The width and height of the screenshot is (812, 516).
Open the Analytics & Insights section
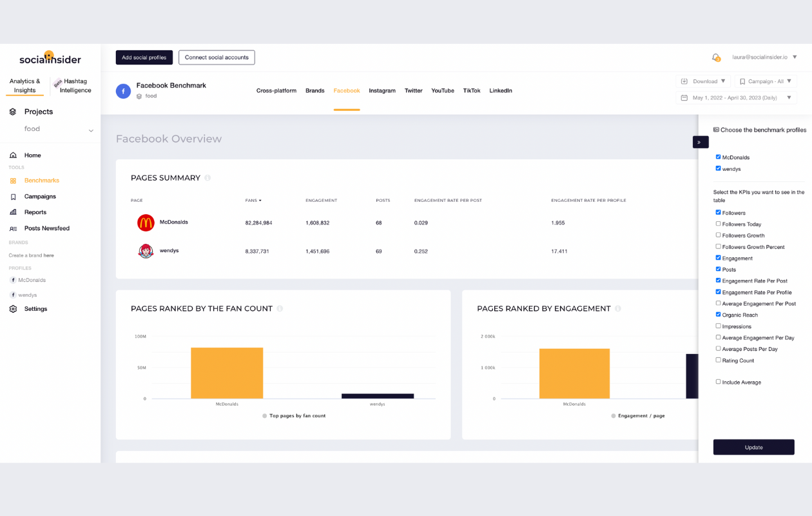pyautogui.click(x=25, y=86)
